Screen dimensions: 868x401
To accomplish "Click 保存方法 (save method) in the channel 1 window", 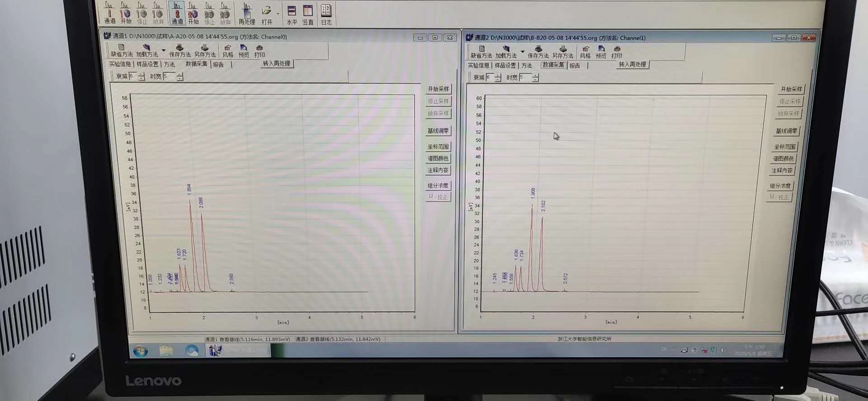I will 179,50.
